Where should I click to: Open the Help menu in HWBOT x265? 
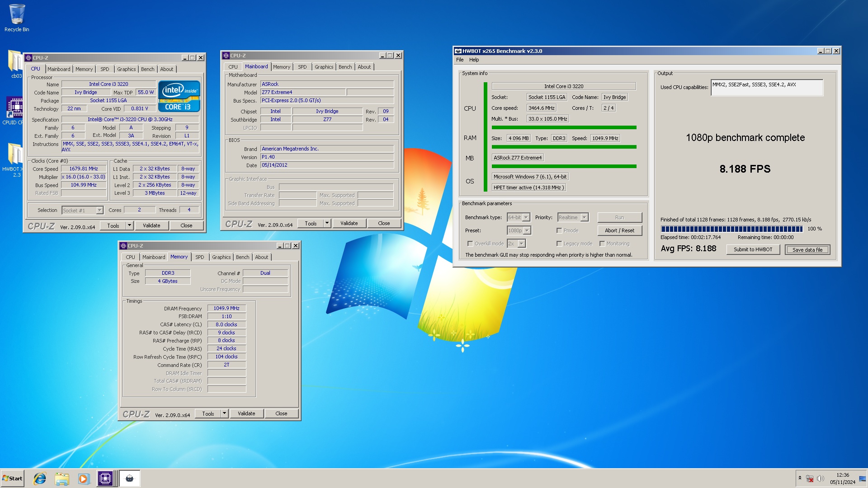click(474, 60)
